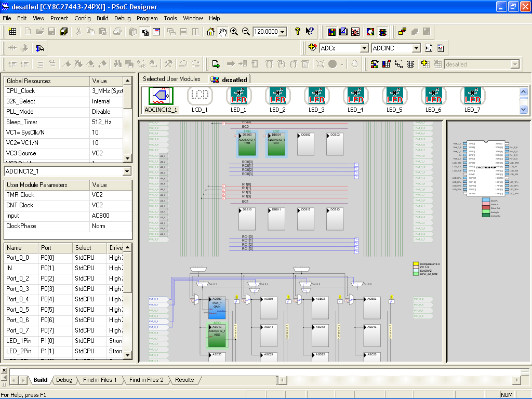Open the Build menu
532x399 pixels.
click(102, 18)
